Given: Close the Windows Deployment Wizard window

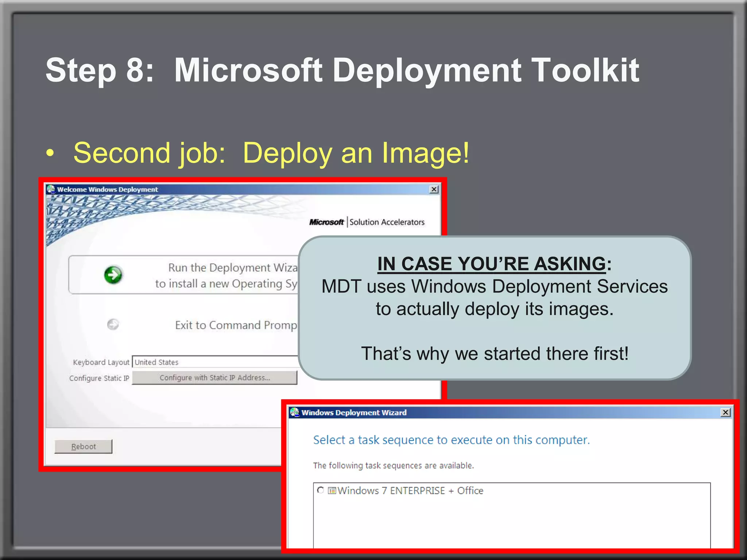Looking at the screenshot, I should click(x=725, y=412).
